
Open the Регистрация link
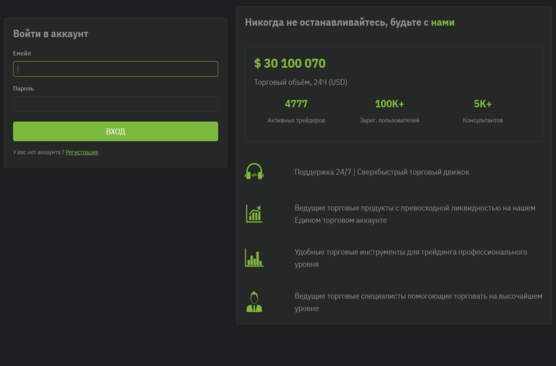pos(82,152)
